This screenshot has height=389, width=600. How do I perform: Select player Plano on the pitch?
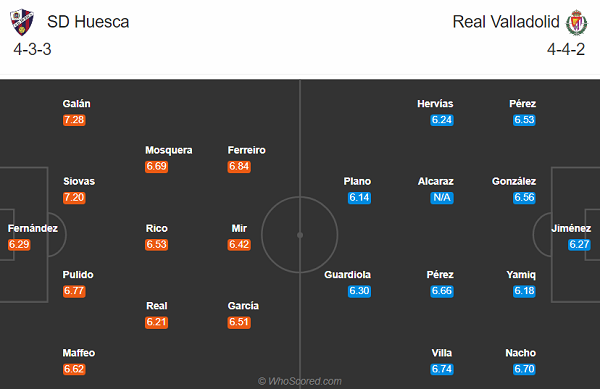click(357, 181)
